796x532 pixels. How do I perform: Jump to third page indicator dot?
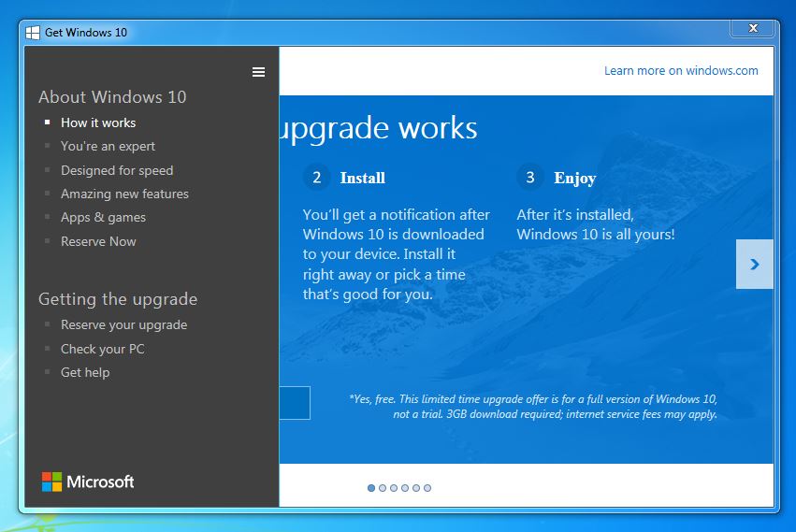pyautogui.click(x=394, y=488)
